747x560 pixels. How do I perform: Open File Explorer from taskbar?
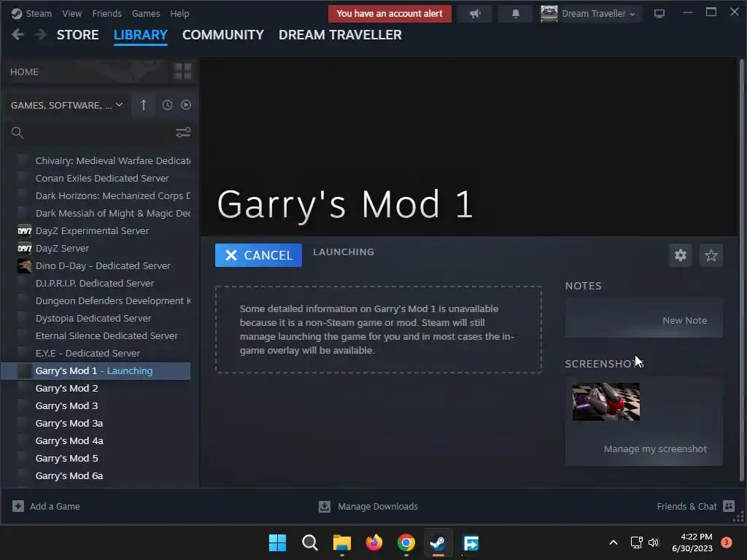341,542
